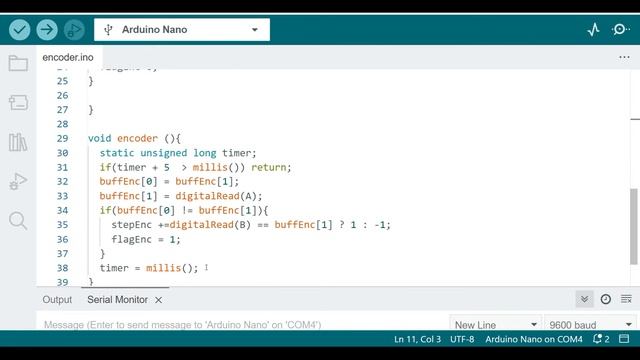640x360 pixels.
Task: Clear the Serial Monitor output
Action: click(626, 299)
